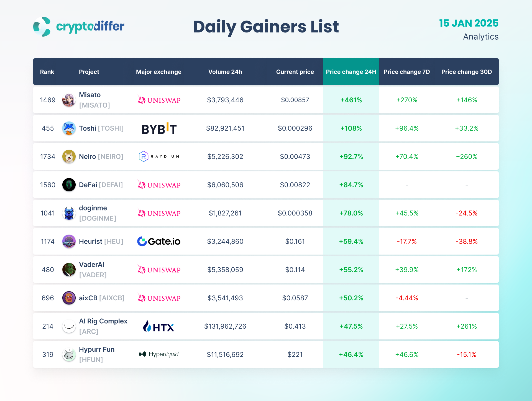532x401 pixels.
Task: Click the AI Rig Complex project name
Action: click(x=103, y=321)
